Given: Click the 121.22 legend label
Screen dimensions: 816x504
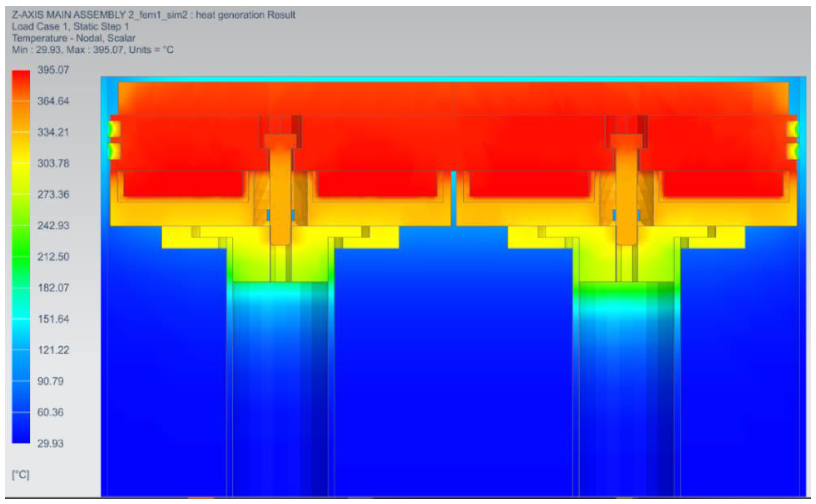Looking at the screenshot, I should [x=53, y=350].
